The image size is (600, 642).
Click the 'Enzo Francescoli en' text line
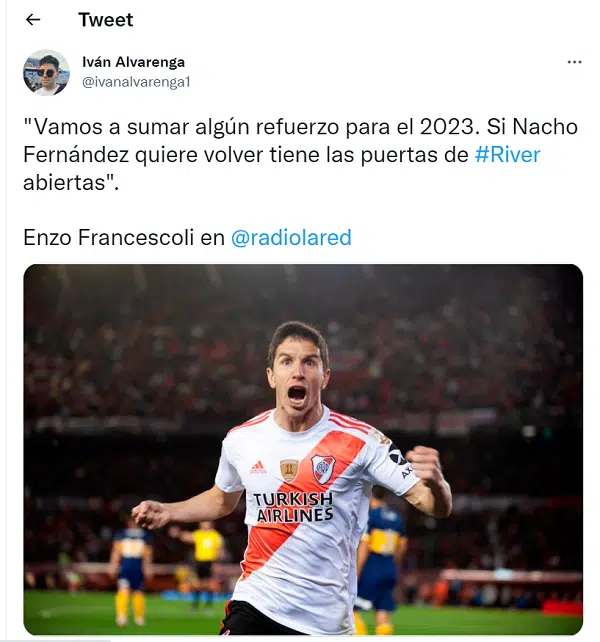pos(124,237)
